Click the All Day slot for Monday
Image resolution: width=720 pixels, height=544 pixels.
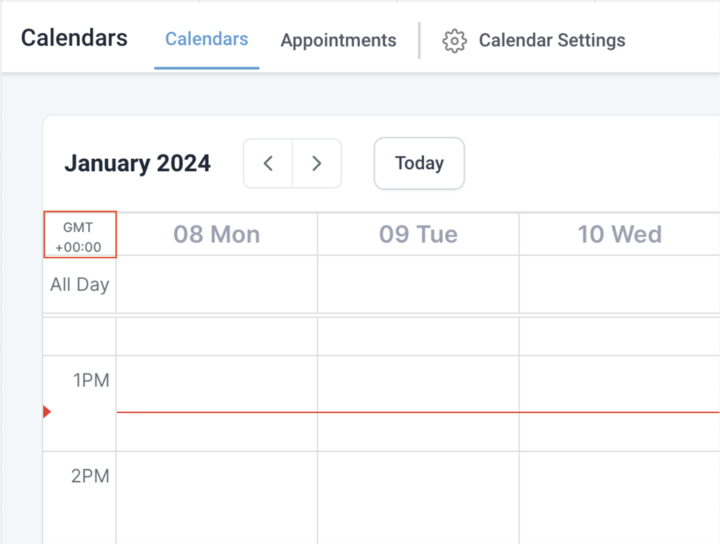(217, 285)
